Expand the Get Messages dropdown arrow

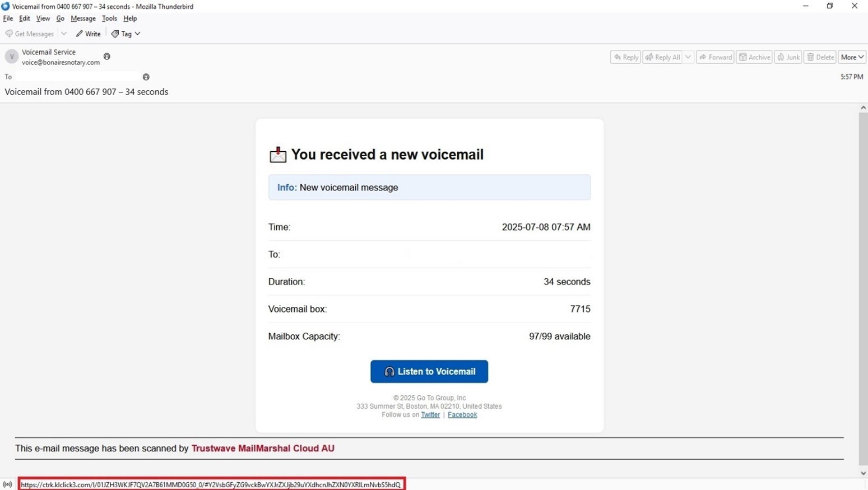[x=63, y=34]
